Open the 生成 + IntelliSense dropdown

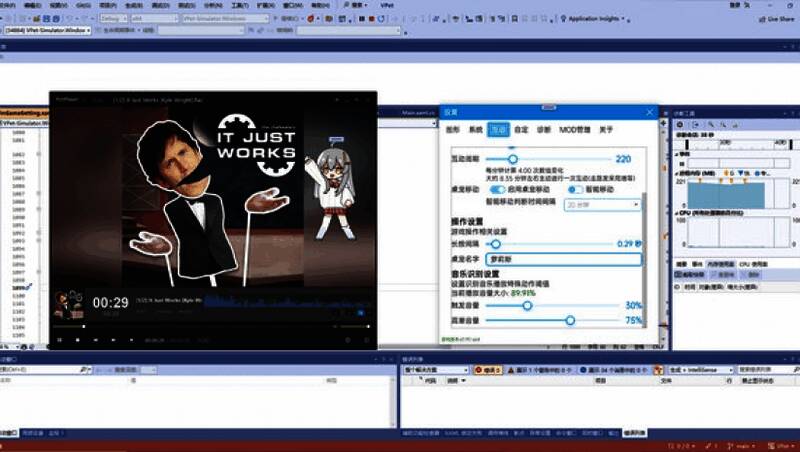click(x=698, y=370)
